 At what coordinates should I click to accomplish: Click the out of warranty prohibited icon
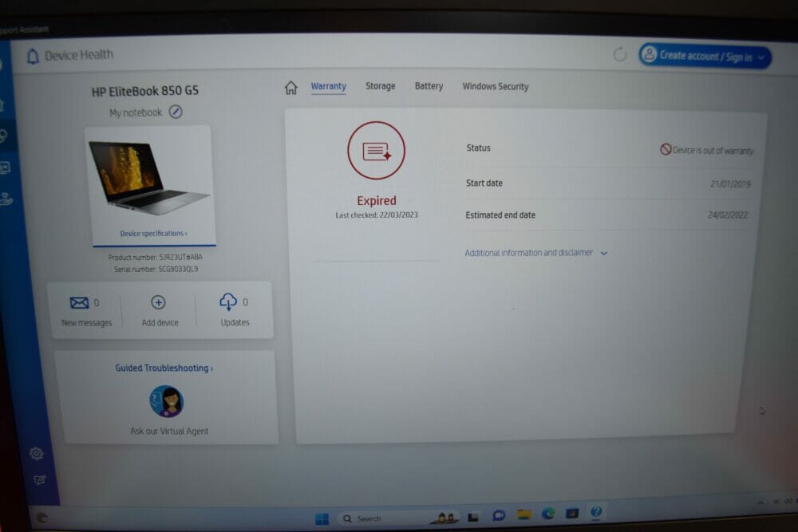click(x=666, y=149)
